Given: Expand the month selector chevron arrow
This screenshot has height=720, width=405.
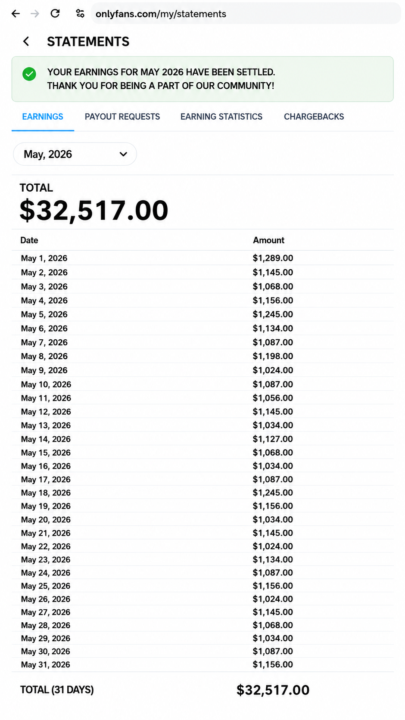Looking at the screenshot, I should pyautogui.click(x=123, y=154).
